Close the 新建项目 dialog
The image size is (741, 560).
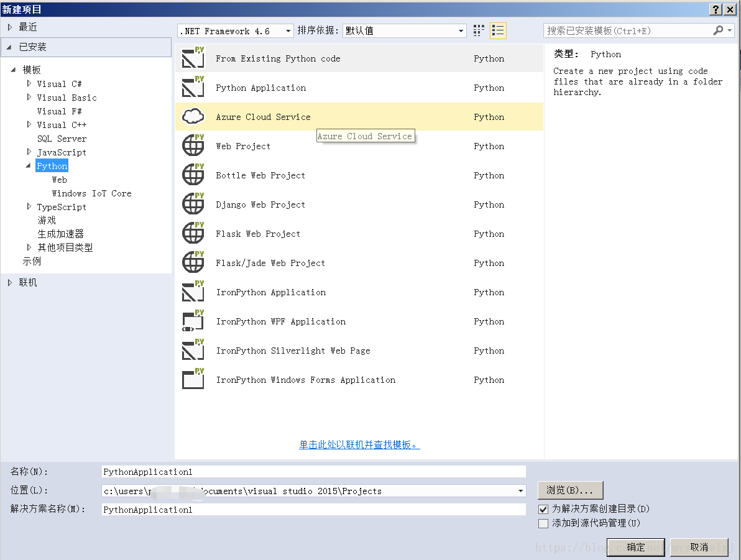pos(730,9)
